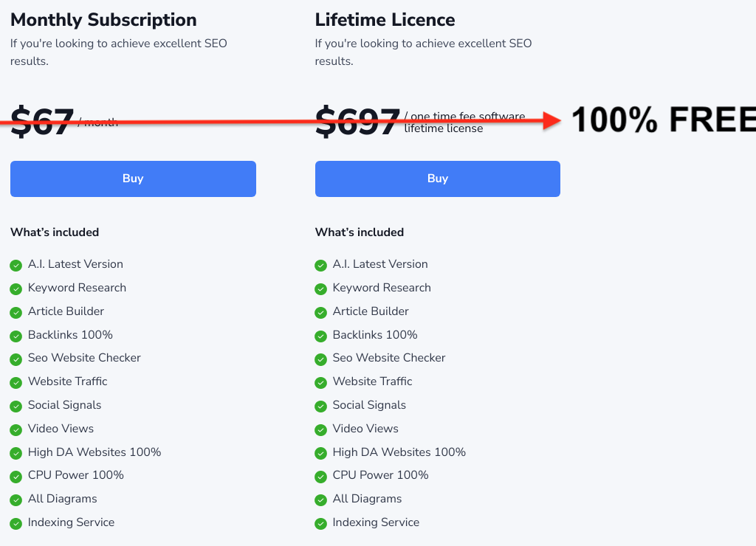Click Buy button under Monthly Subscription
This screenshot has width=756, height=546.
(x=133, y=179)
